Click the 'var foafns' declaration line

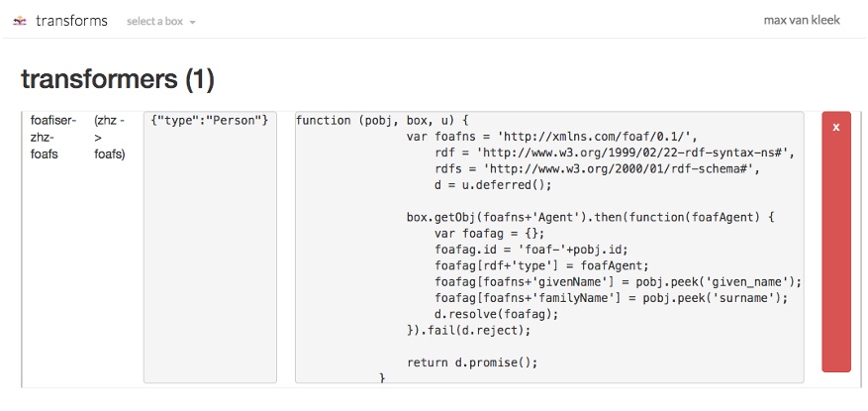[x=552, y=137]
